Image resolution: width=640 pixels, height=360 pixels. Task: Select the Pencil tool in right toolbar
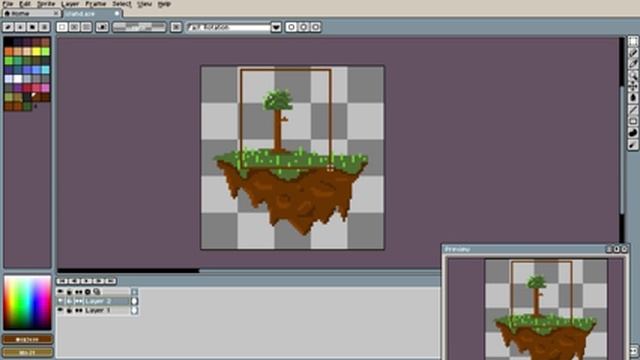(x=633, y=53)
